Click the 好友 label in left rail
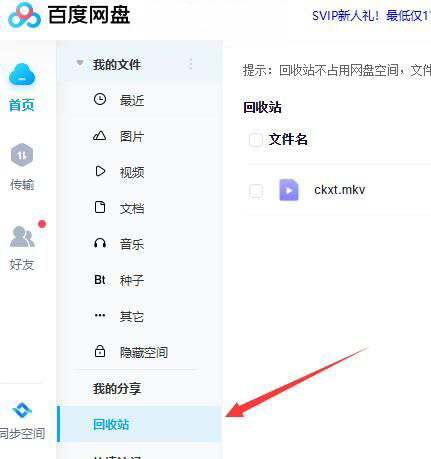This screenshot has width=431, height=459. [22, 265]
